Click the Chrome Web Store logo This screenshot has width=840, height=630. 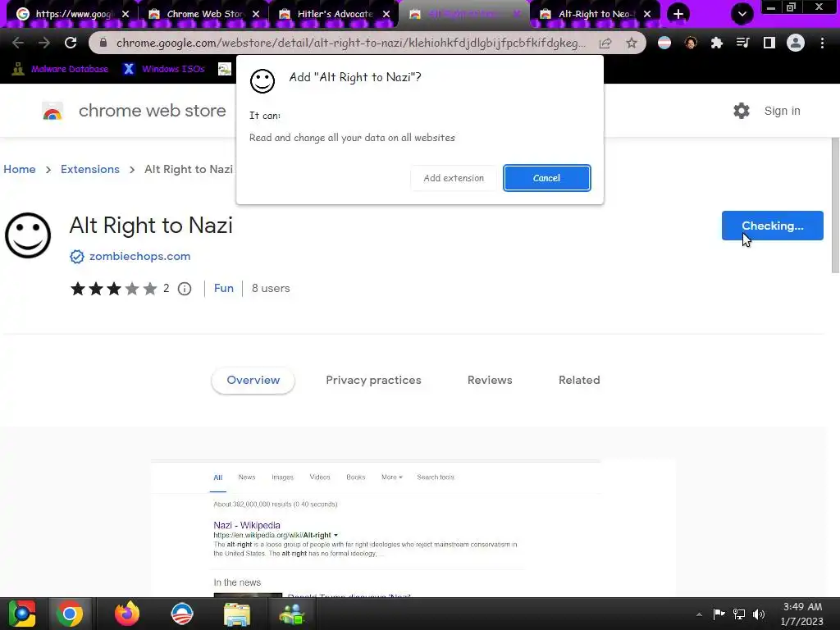click(52, 111)
